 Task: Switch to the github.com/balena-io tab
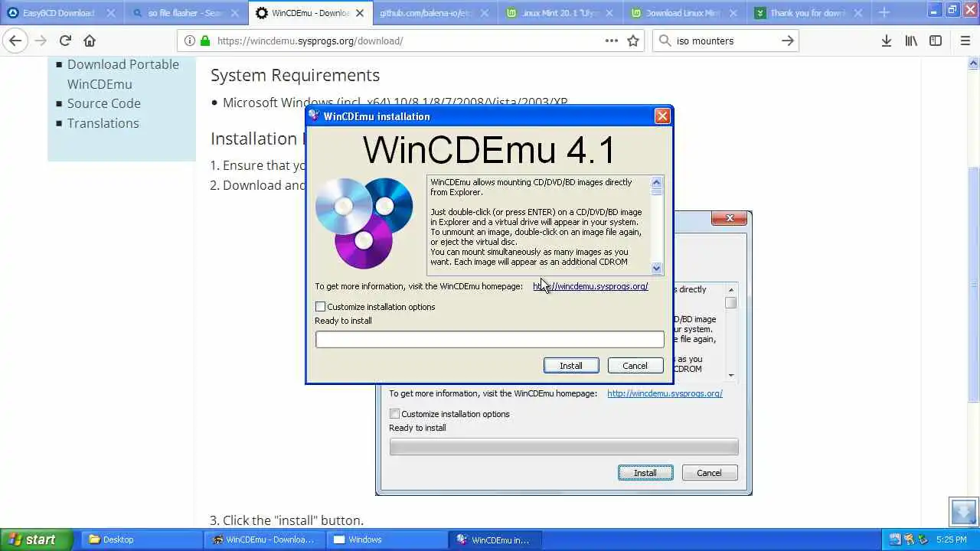coord(435,13)
